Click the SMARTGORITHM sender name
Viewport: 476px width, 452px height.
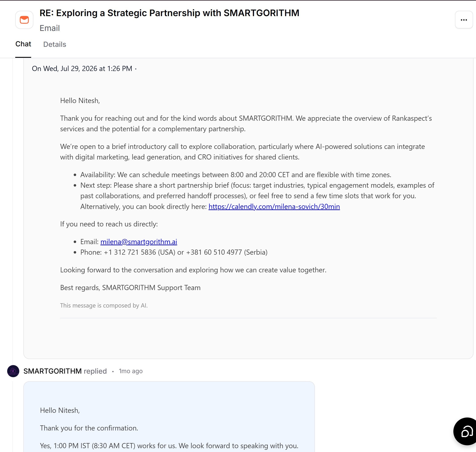[x=53, y=371]
